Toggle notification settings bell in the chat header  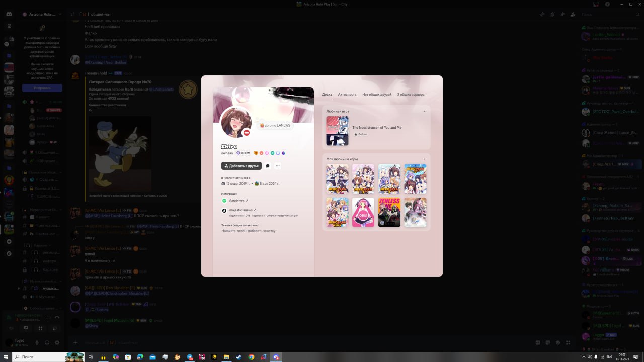tap(552, 15)
